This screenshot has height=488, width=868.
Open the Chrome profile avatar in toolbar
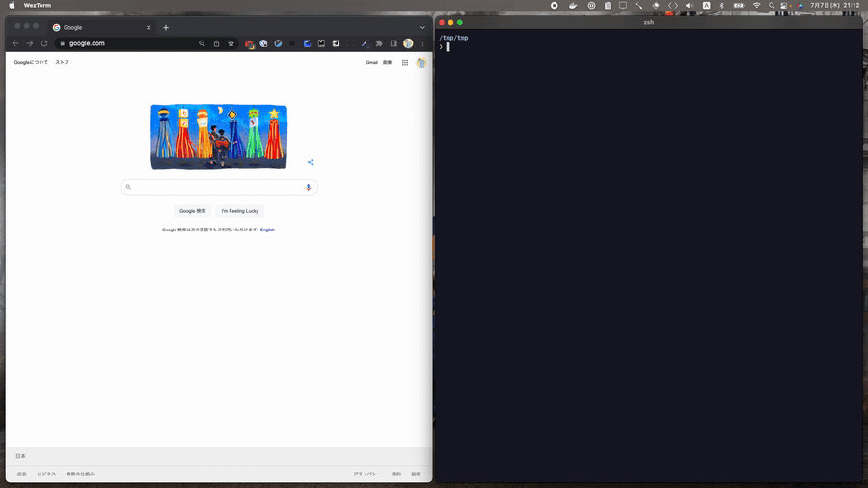point(408,43)
